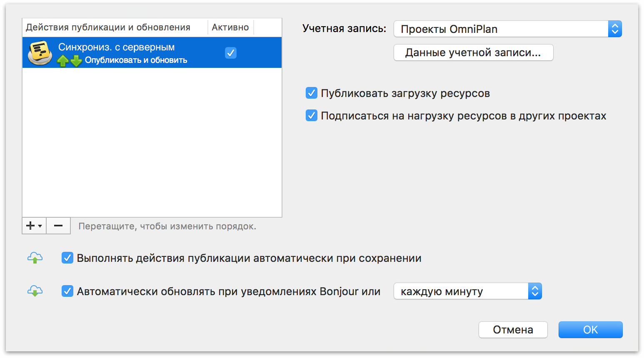Image resolution: width=644 pixels, height=358 pixels.
Task: Click the Опубликовать и обновить subtitle text
Action: tap(136, 60)
